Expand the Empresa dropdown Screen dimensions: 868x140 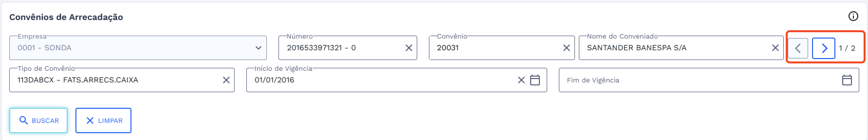pyautogui.click(x=258, y=48)
